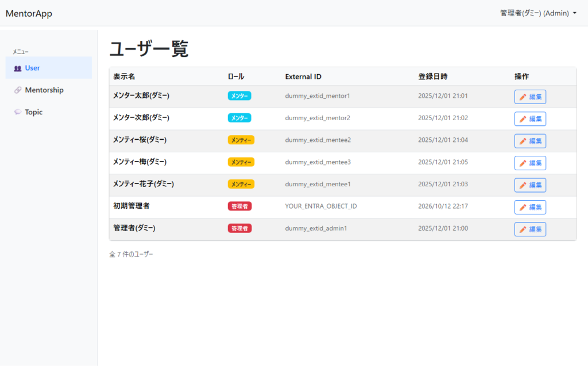Screen dimensions: 588x368
Task: Click 編集 text for メンター次郎(ダミー)
Action: click(536, 119)
